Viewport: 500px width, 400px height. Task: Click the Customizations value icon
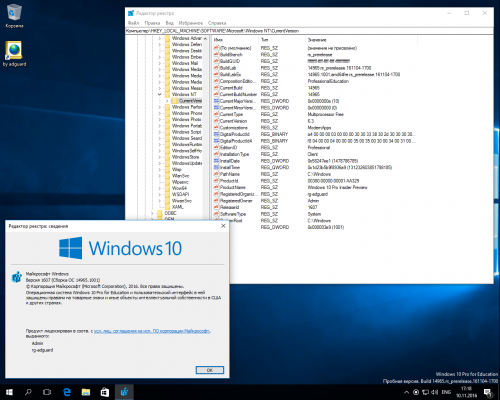216,128
